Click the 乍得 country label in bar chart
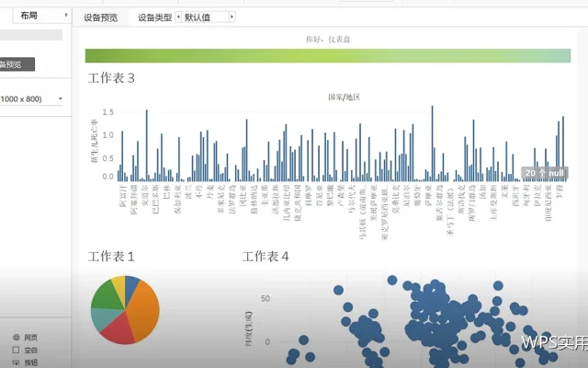This screenshot has width=588, height=368. point(560,191)
